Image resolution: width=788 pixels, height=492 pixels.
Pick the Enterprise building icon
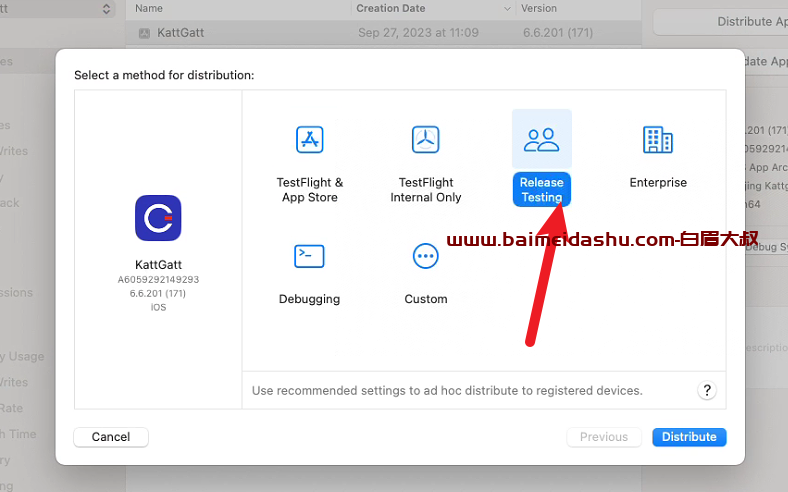tap(658, 139)
